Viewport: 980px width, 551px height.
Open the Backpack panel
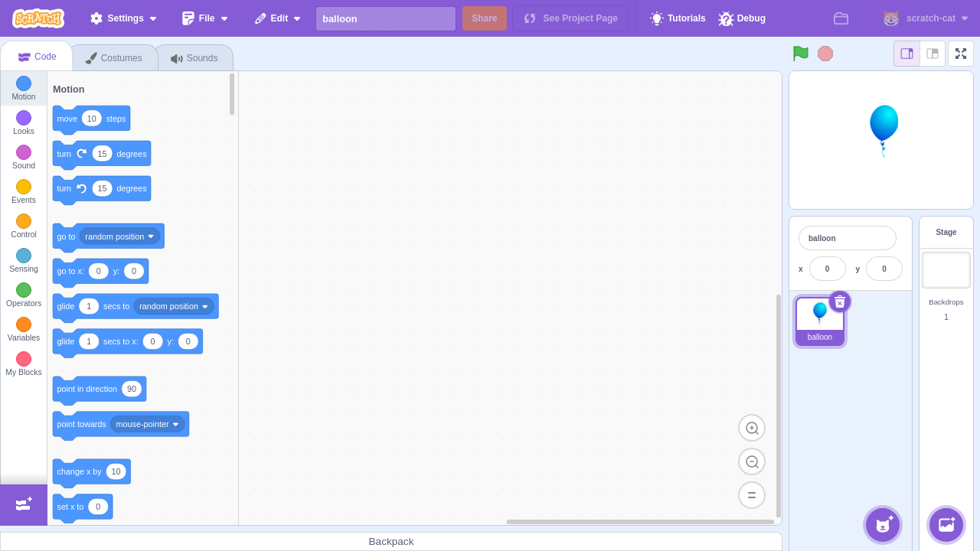pyautogui.click(x=391, y=541)
